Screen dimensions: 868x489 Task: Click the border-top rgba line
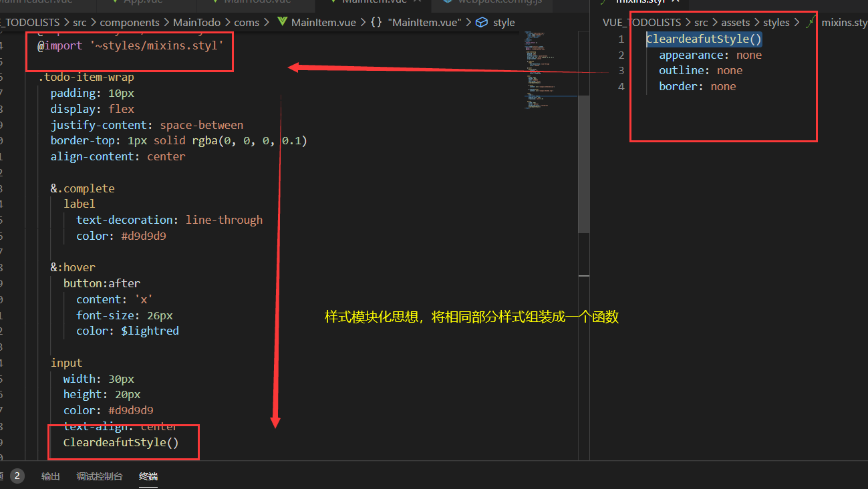(x=178, y=141)
